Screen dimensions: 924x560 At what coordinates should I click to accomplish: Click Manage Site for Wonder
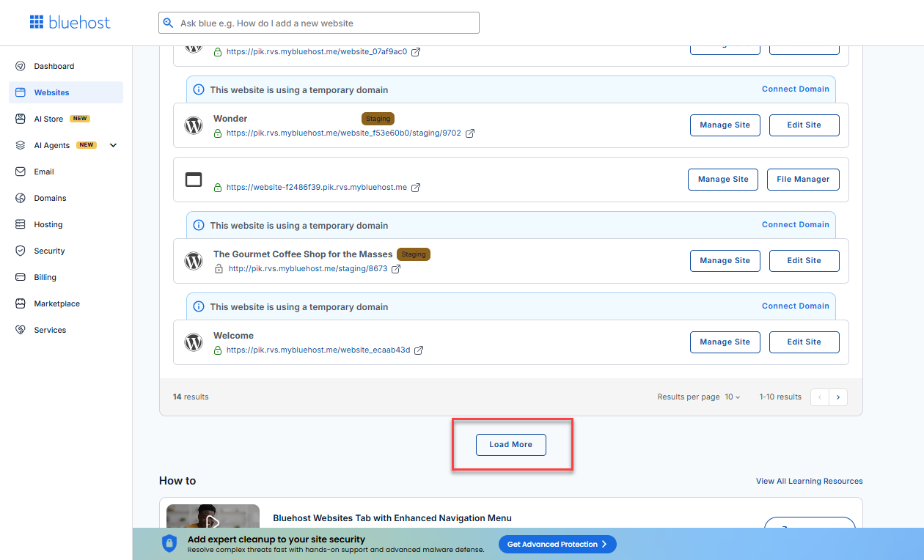coord(725,125)
